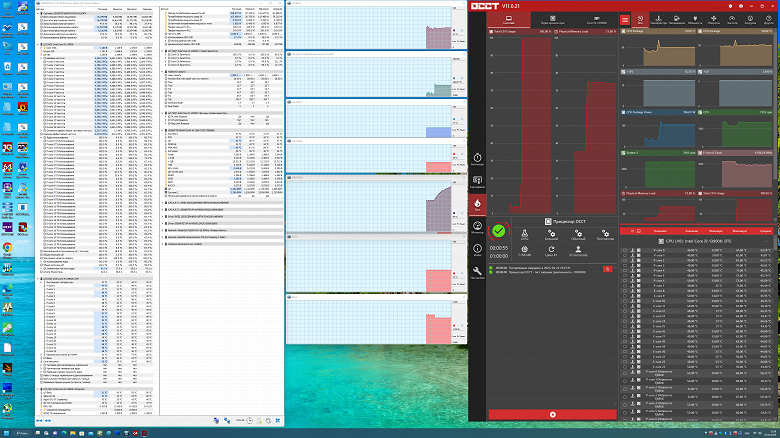
Task: Open Google Chrome from the desktop
Action: (x=7, y=249)
